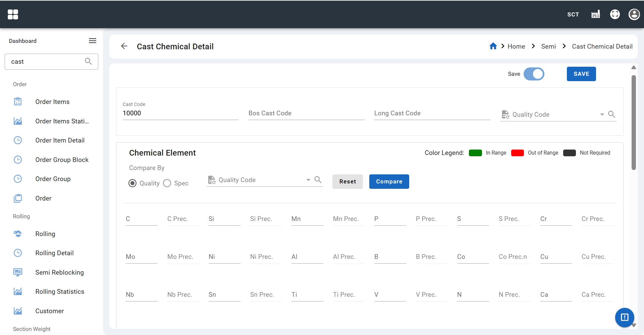Click search icon next to top Quality Code
The height and width of the screenshot is (335, 644).
[x=611, y=114]
